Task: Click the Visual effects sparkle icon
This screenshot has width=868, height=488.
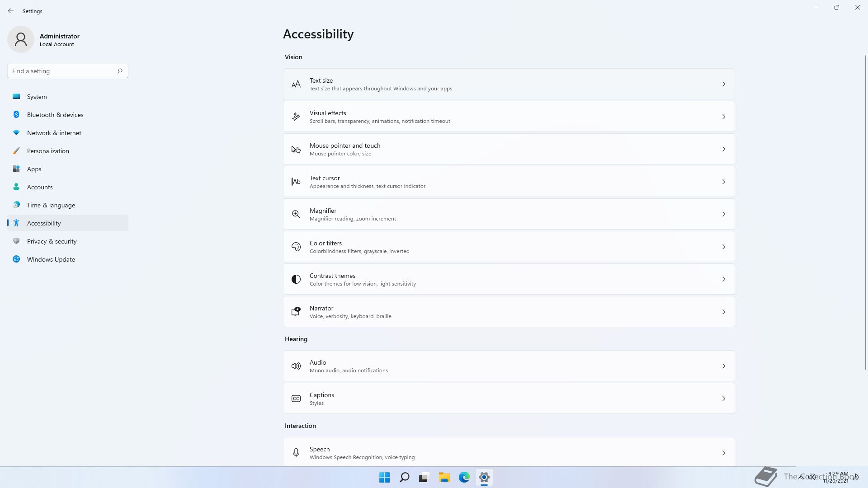Action: point(296,117)
